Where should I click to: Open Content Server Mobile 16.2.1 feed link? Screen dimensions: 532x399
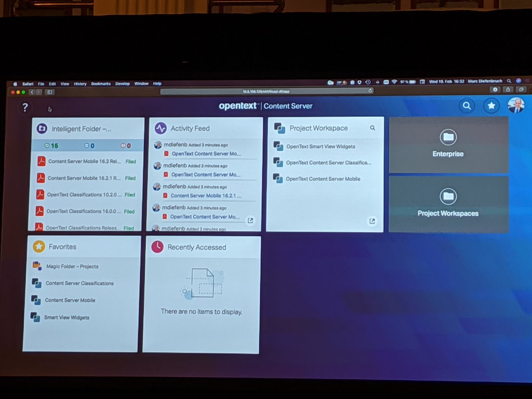point(206,196)
